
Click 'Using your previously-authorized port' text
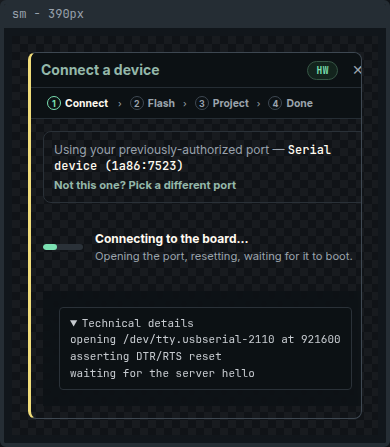(162, 150)
